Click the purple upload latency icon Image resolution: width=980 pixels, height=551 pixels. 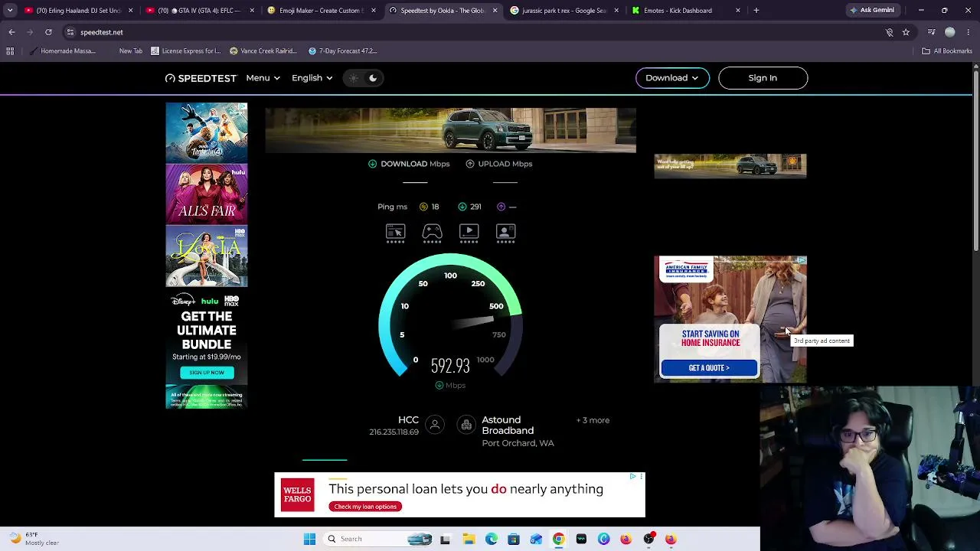[501, 207]
